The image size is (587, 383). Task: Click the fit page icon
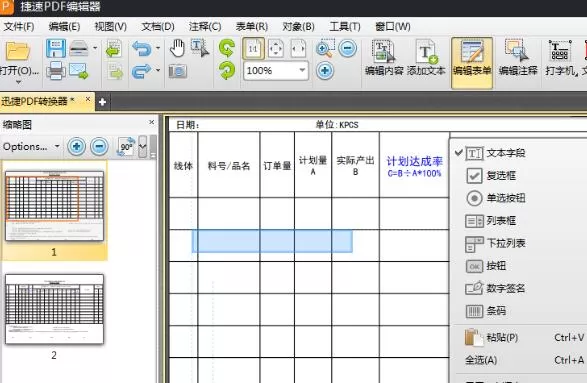[x=276, y=49]
